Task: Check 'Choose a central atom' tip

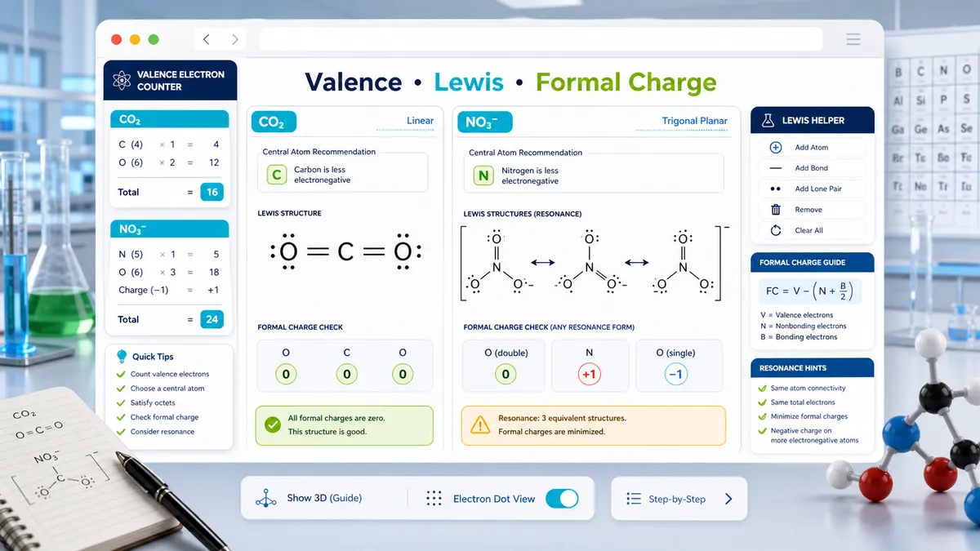Action: [121, 389]
